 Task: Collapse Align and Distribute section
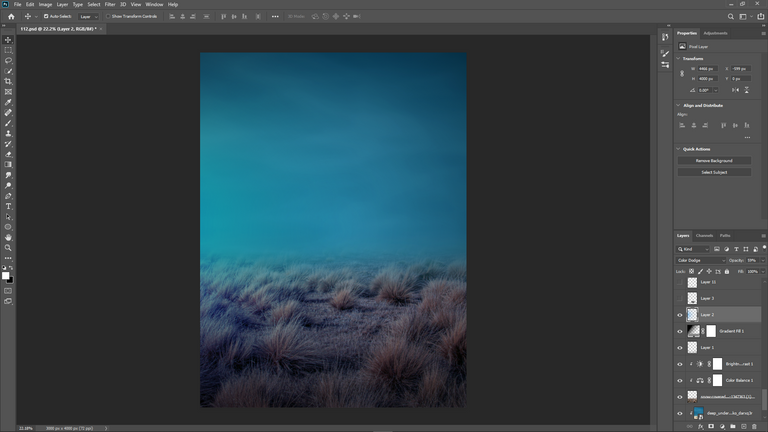(678, 105)
